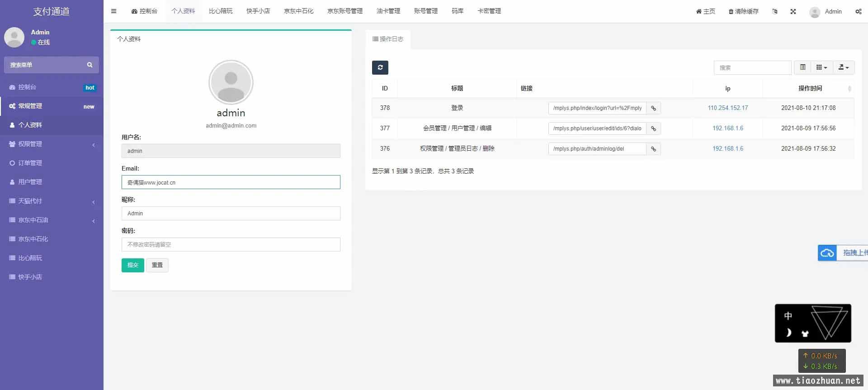Open 比心陪玩 sidebar item
Image resolution: width=868 pixels, height=390 pixels.
52,258
